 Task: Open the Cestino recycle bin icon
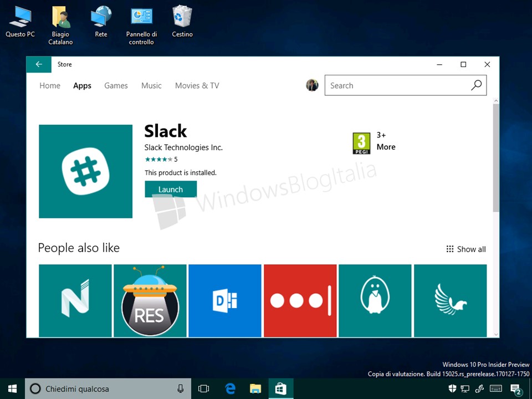(x=182, y=22)
